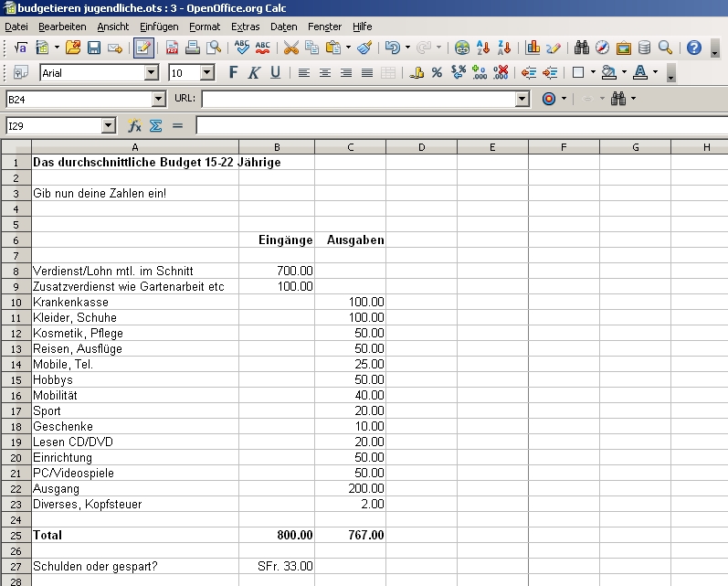Open the Name Box I29 dropdown
Image resolution: width=728 pixels, height=586 pixels.
pos(108,125)
